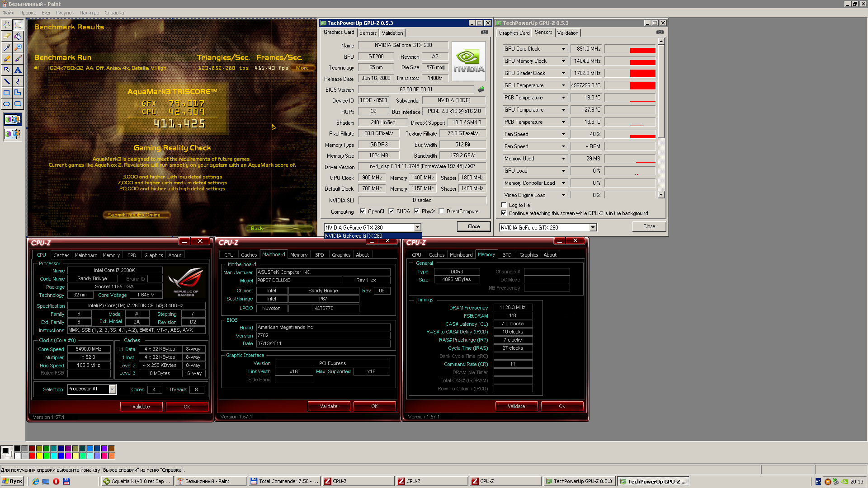
Task: Select the Free-form select tool in Paint
Action: pos(7,24)
